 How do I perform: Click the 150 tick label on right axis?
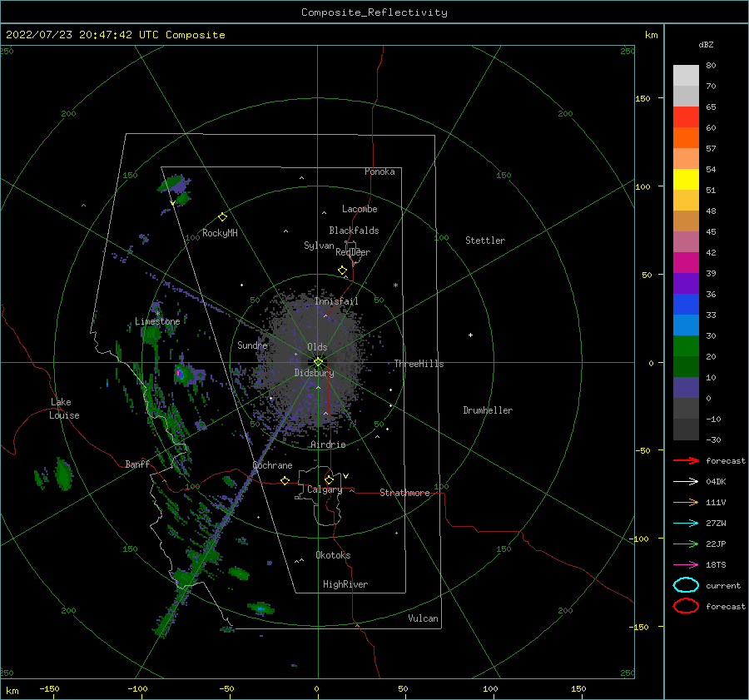642,98
